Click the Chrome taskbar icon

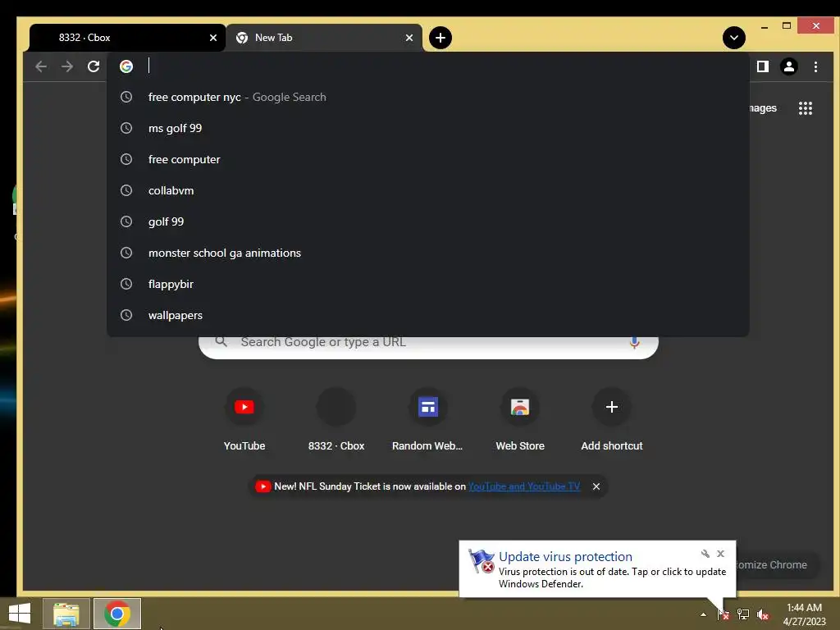117,614
